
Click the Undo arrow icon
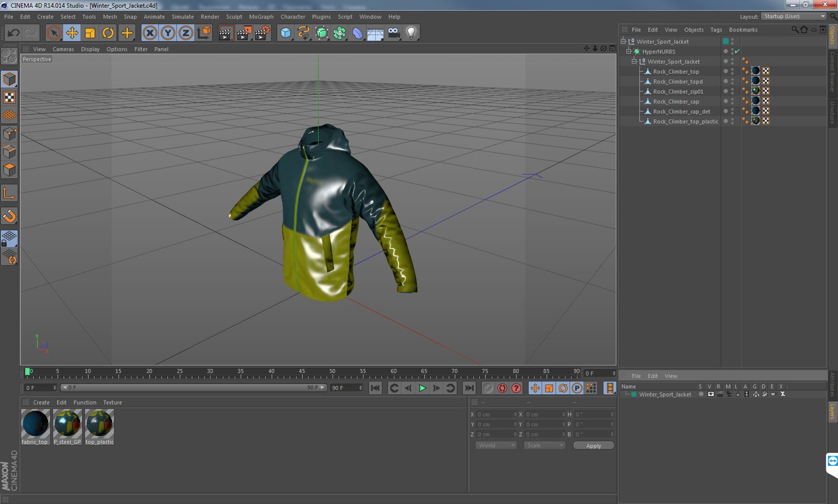coord(14,33)
